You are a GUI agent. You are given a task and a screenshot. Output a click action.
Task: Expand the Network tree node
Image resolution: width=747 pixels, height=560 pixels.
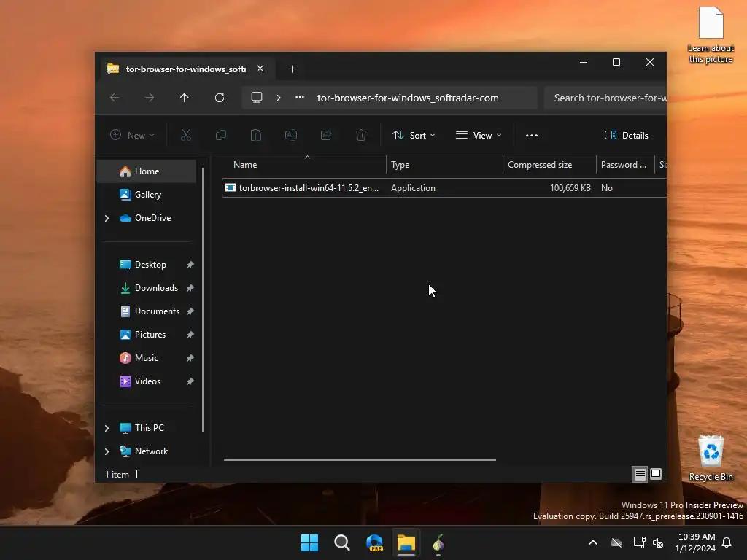(x=107, y=451)
